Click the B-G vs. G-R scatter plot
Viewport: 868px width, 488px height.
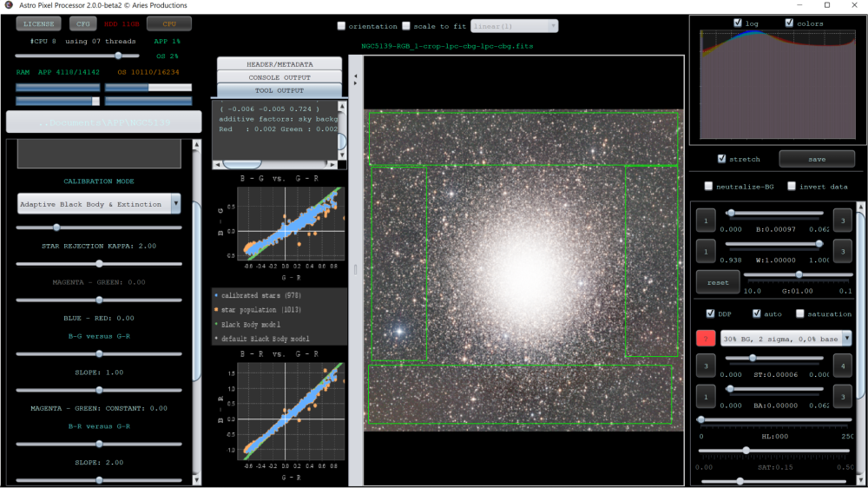pos(291,223)
